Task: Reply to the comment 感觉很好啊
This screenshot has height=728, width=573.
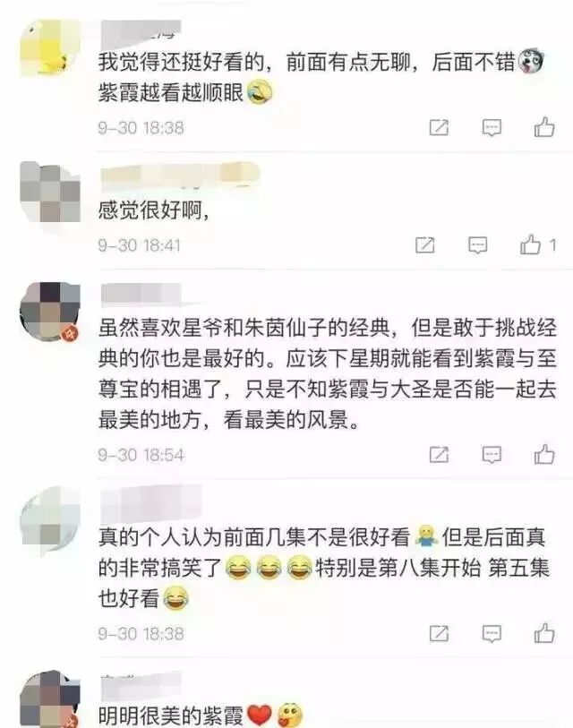Action: [478, 244]
